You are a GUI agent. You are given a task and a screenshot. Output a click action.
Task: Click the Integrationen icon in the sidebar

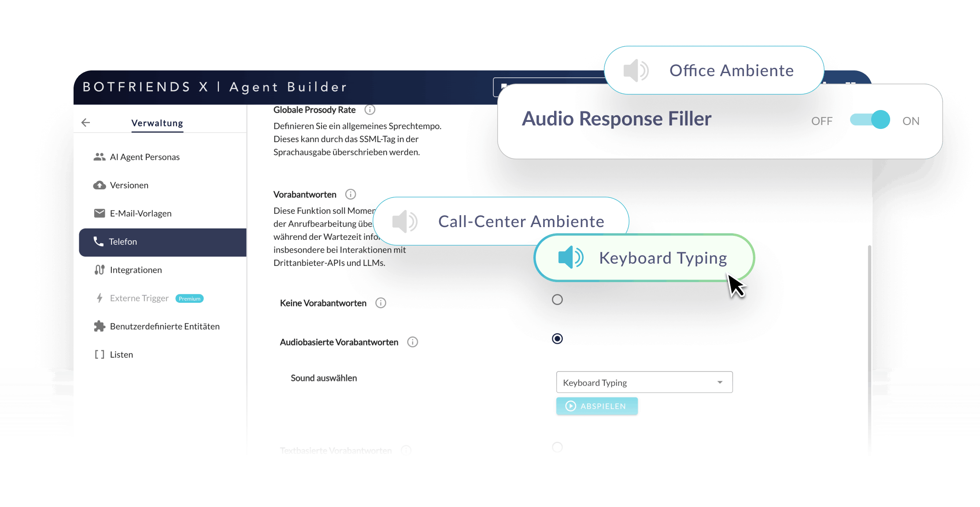(x=99, y=270)
